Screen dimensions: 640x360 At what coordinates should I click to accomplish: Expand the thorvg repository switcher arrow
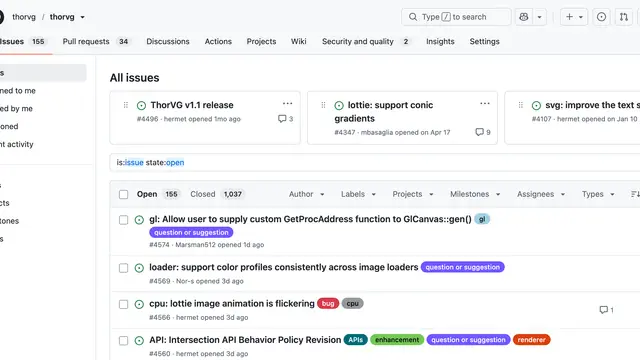(x=82, y=17)
